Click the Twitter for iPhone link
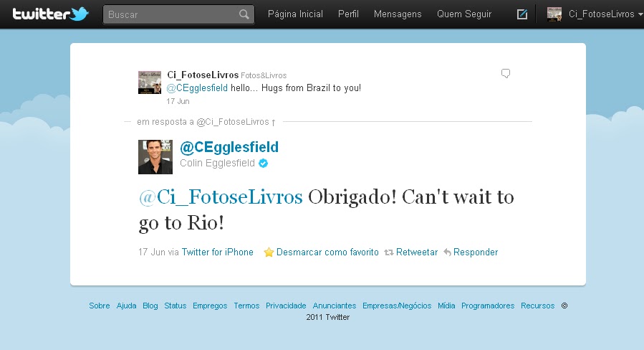 click(x=217, y=252)
